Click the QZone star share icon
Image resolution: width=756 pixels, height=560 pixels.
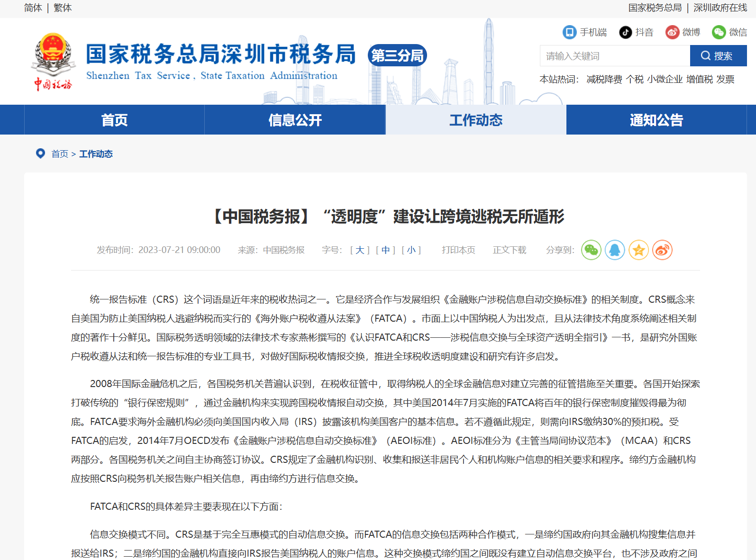[x=638, y=250]
